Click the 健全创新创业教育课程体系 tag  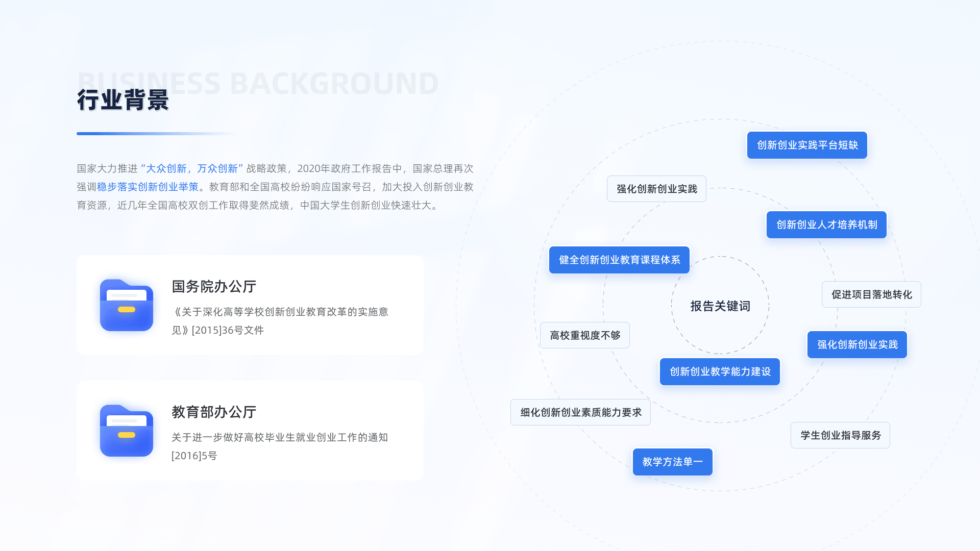(x=619, y=260)
